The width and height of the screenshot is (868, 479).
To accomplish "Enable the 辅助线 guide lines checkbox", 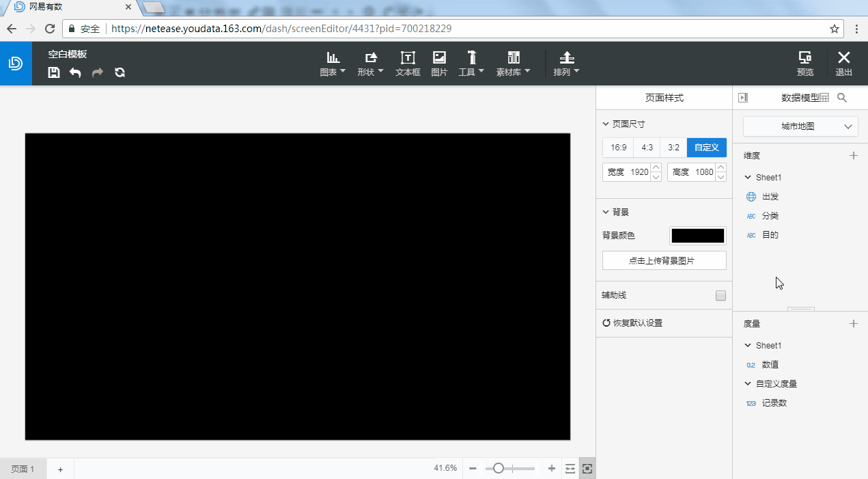I will tap(720, 296).
